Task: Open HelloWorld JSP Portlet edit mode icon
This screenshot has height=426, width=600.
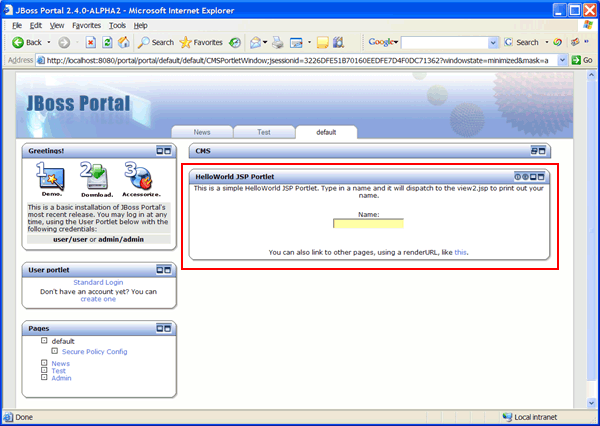Action: click(x=525, y=176)
